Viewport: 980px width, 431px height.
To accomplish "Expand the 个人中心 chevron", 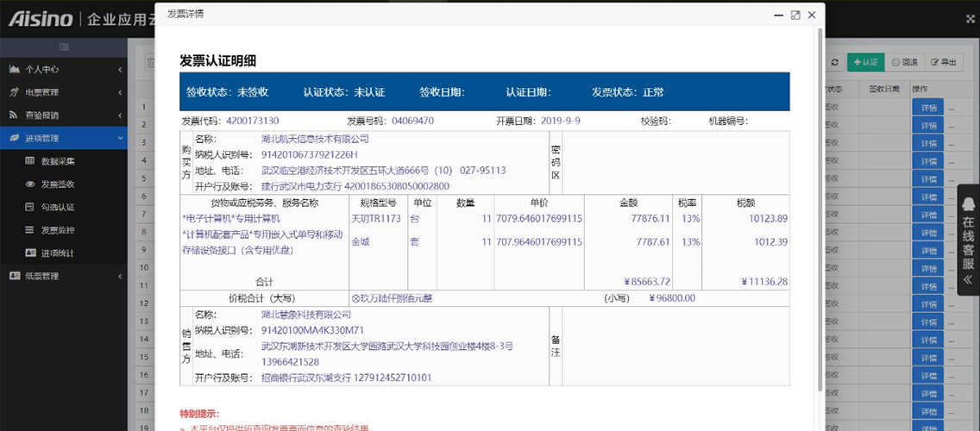I will pos(120,69).
